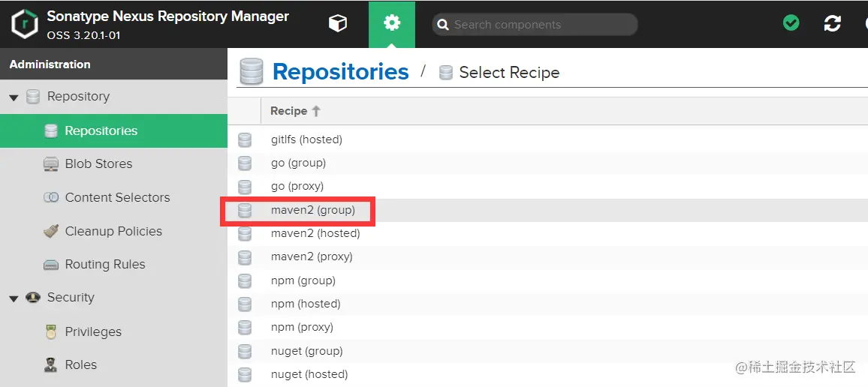
Task: Click the refresh arrows icon
Action: (x=833, y=23)
